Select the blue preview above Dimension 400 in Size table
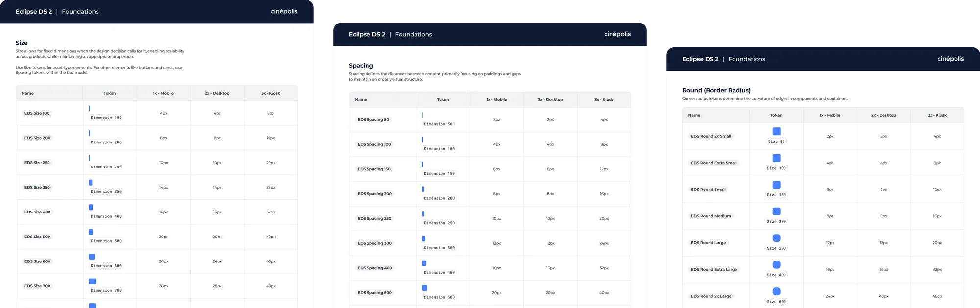The image size is (980, 308). [91, 207]
